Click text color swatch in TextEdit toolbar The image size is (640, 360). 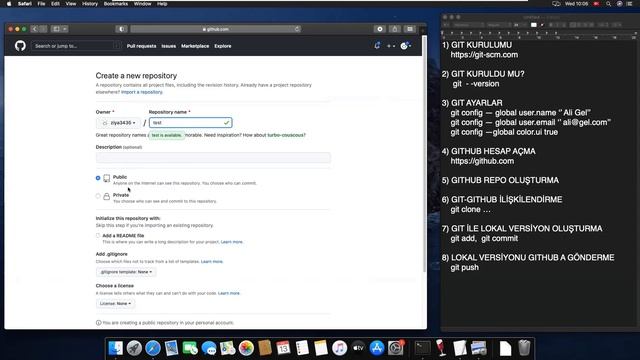coord(533,25)
